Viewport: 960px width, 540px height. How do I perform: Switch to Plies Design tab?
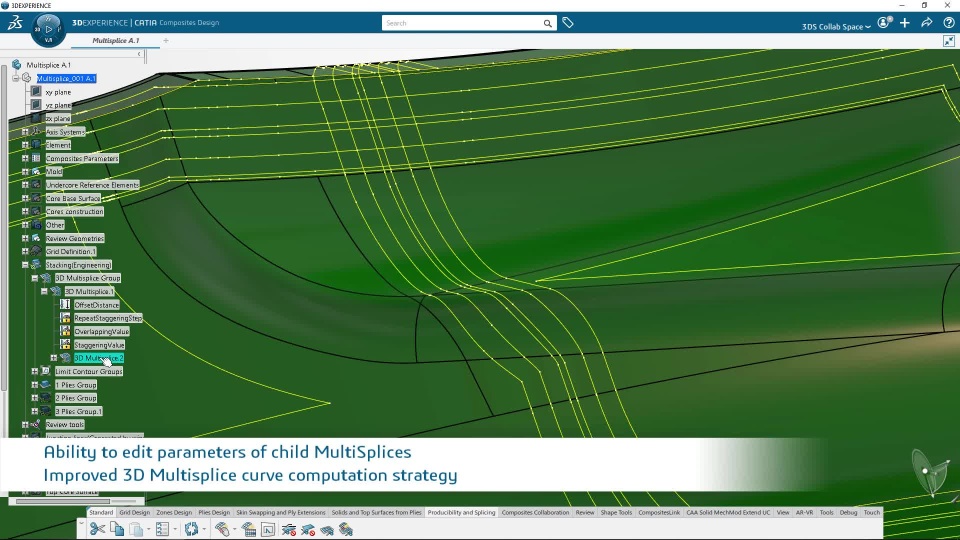click(x=214, y=512)
